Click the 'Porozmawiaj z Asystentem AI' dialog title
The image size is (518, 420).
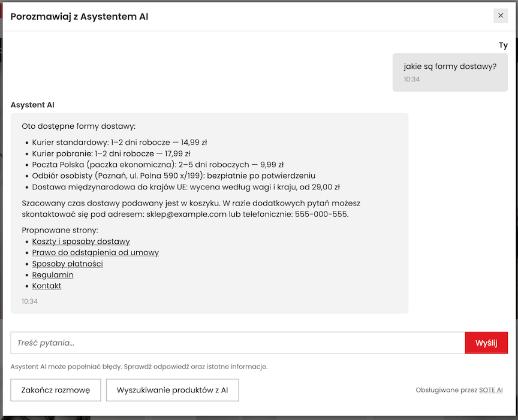point(80,17)
